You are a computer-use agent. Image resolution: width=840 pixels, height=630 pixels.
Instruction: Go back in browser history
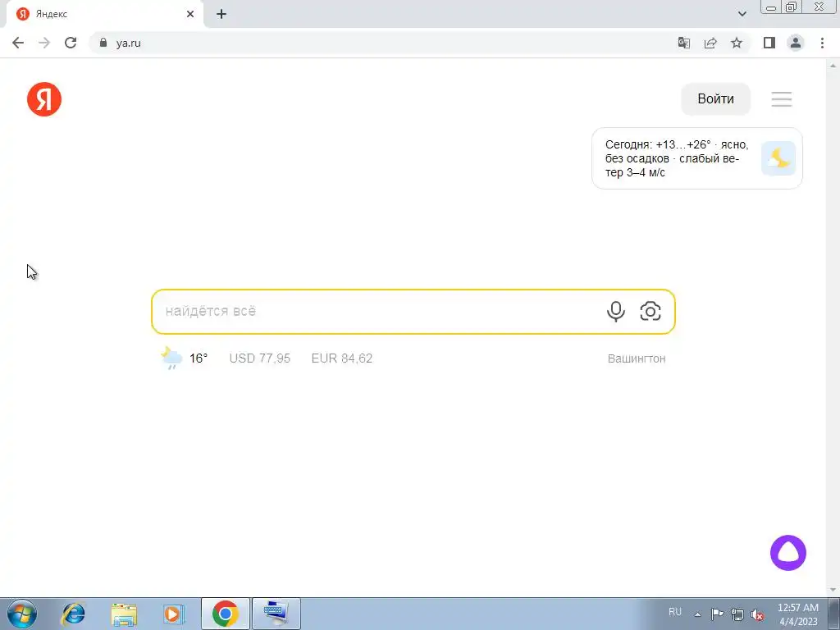(x=18, y=43)
